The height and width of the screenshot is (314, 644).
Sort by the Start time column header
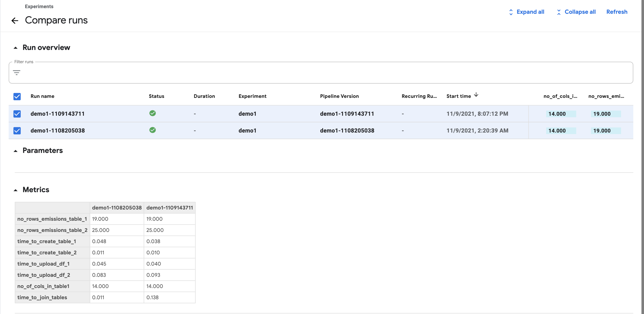459,96
